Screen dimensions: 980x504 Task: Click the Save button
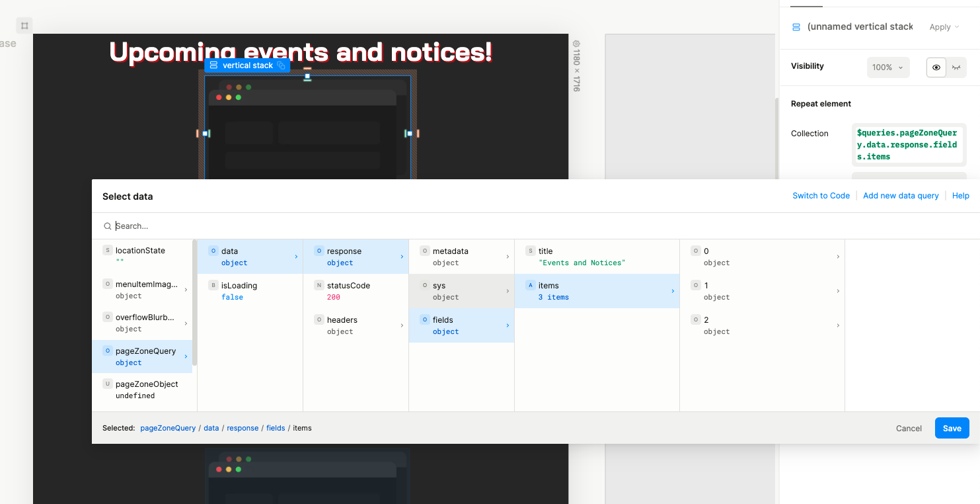tap(952, 428)
